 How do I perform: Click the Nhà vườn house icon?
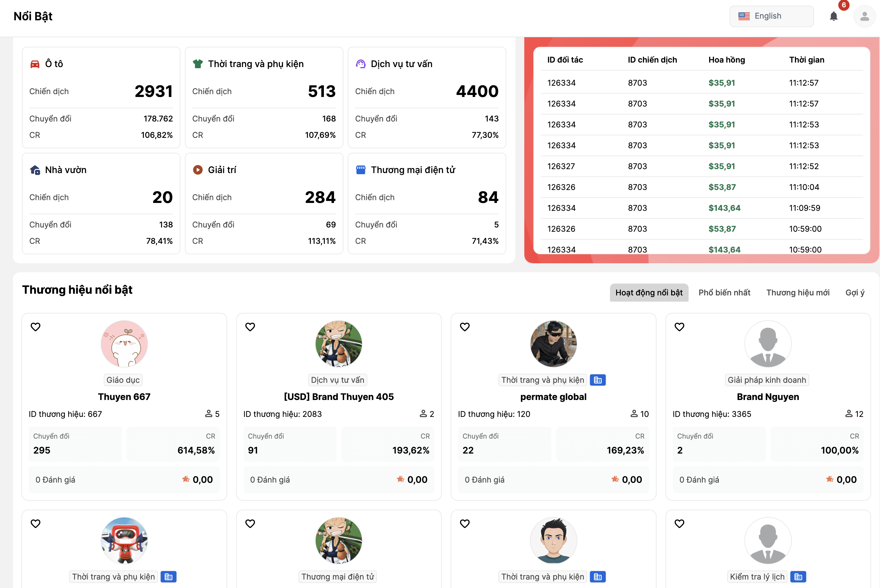(x=35, y=170)
